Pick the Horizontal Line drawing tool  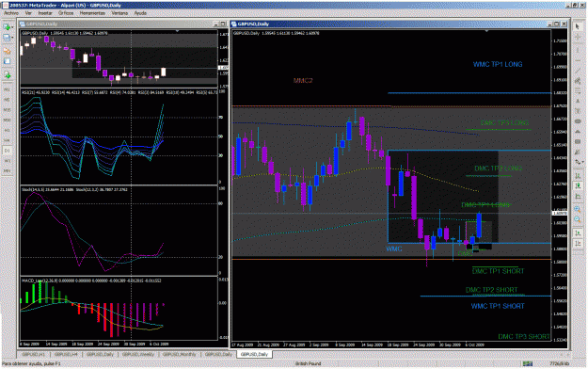578,60
